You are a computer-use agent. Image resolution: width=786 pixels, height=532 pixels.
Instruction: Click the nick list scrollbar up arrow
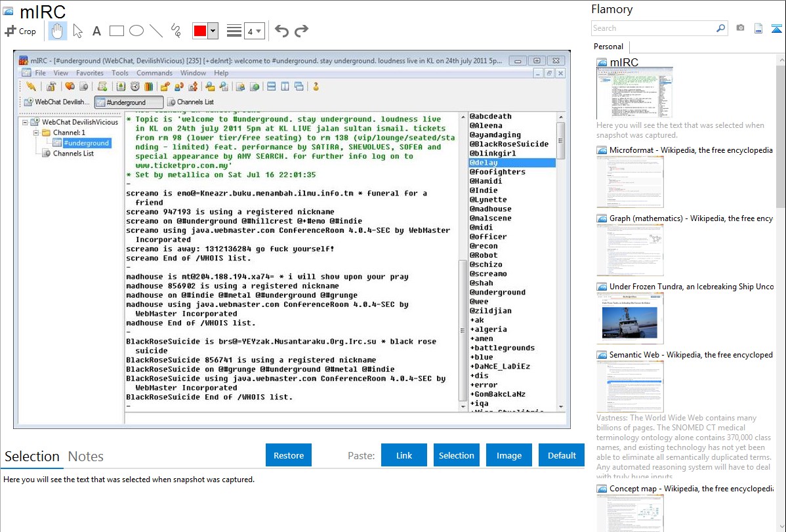(561, 117)
